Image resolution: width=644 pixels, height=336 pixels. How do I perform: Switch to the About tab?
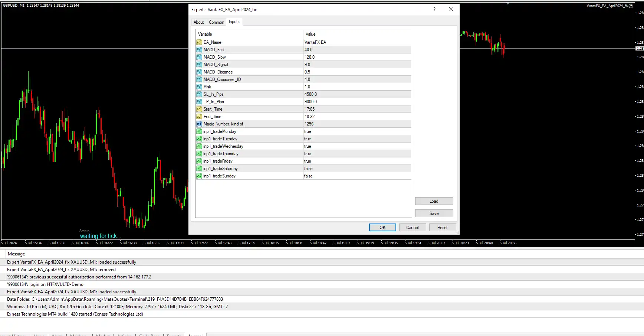point(198,22)
